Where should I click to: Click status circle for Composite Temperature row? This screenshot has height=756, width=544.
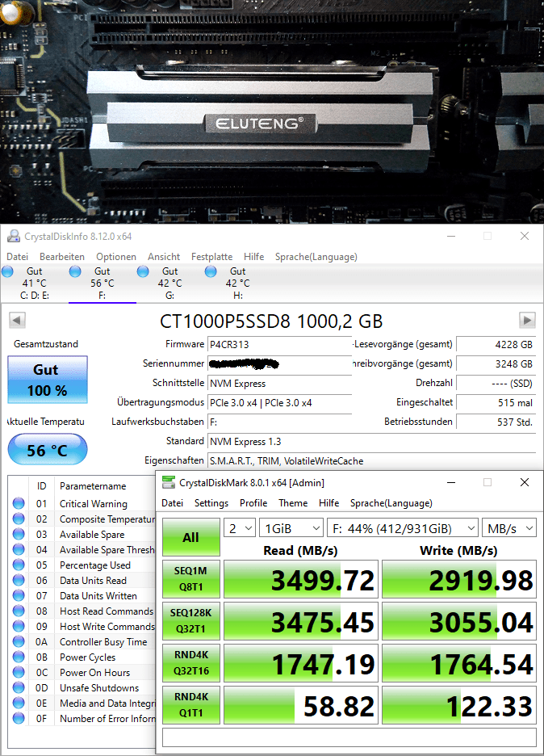click(x=19, y=519)
